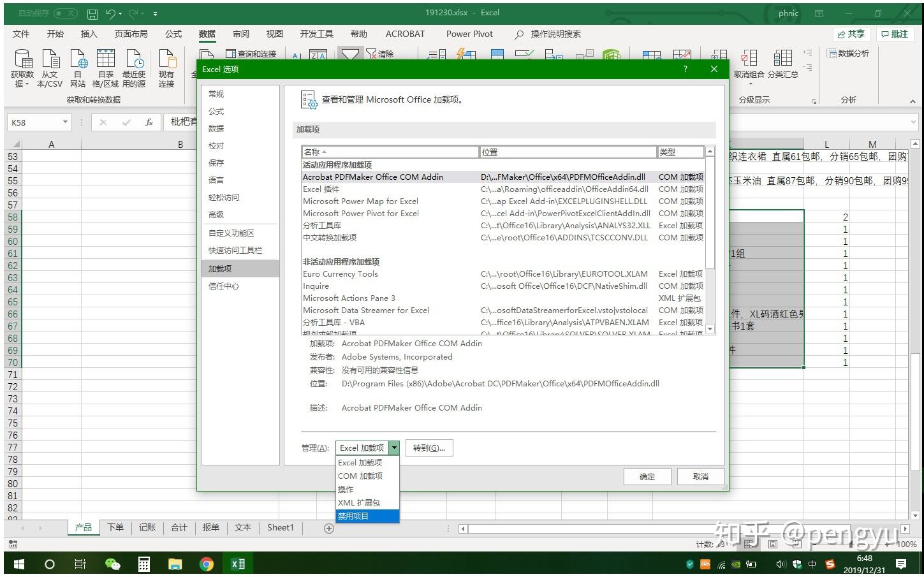The image size is (924, 577).
Task: Sort add-ins by 名称 column header
Action: coord(390,152)
